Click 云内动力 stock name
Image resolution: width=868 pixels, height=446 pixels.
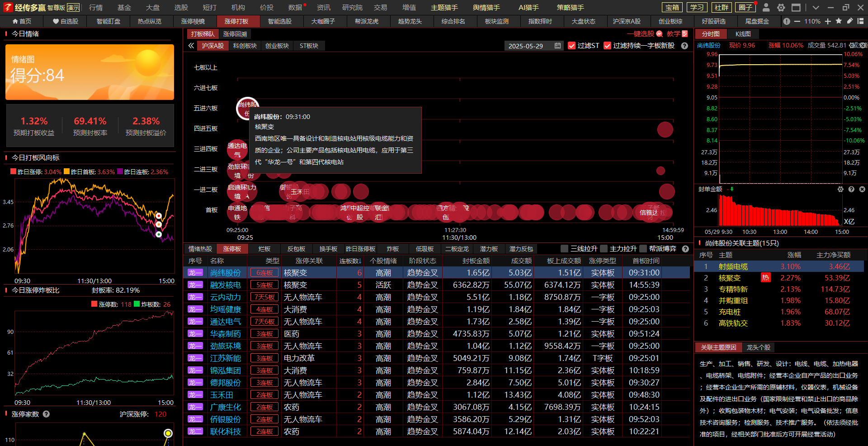(225, 297)
